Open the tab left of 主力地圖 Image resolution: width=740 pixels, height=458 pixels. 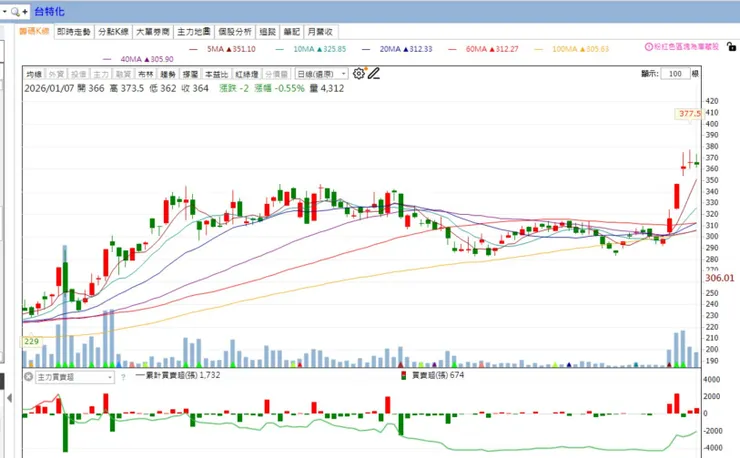click(x=152, y=32)
